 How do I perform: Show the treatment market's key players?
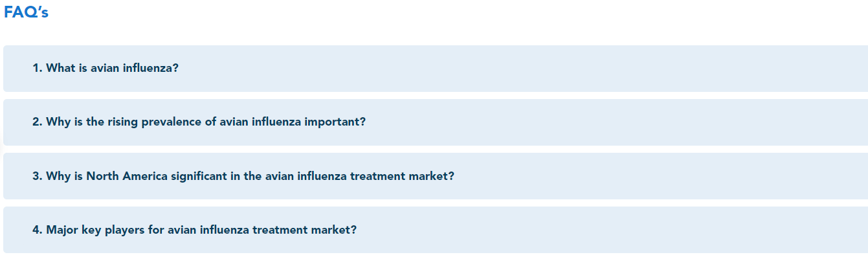[x=435, y=230]
